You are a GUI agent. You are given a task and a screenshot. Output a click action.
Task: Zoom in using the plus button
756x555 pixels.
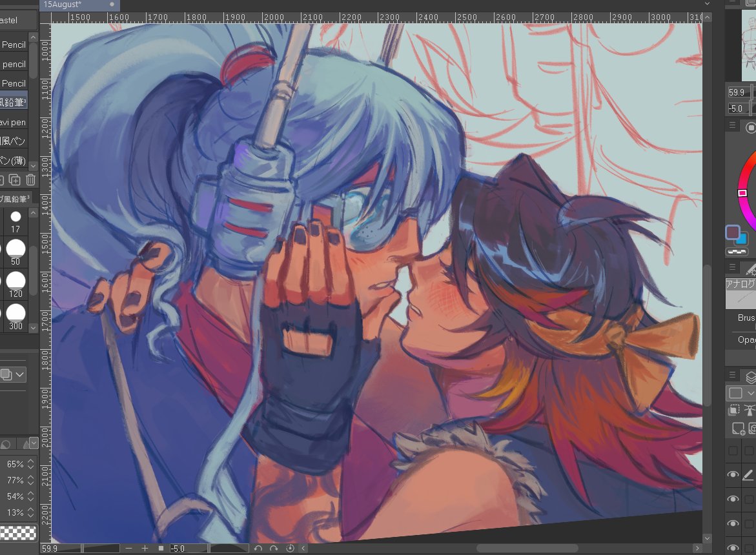[x=145, y=549]
